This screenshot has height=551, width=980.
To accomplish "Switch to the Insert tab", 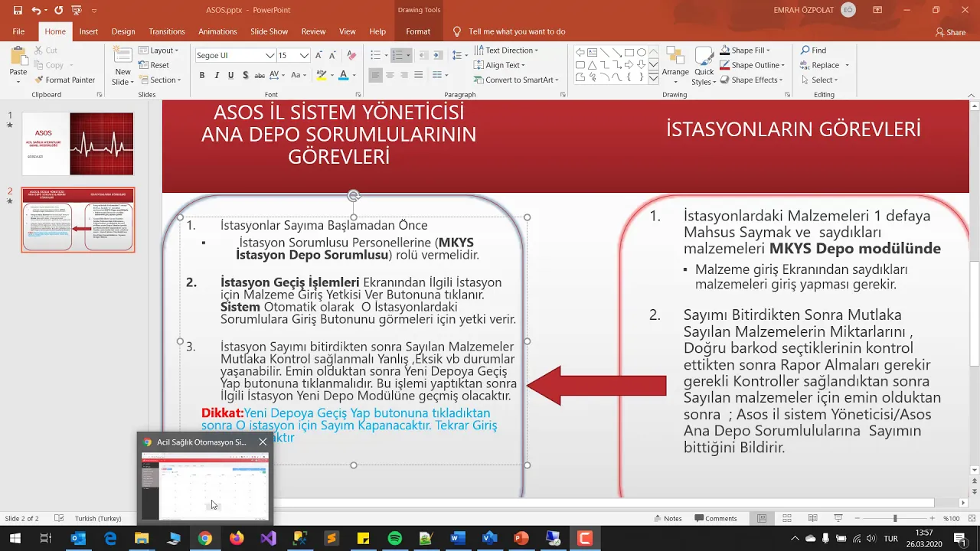I will [x=89, y=31].
